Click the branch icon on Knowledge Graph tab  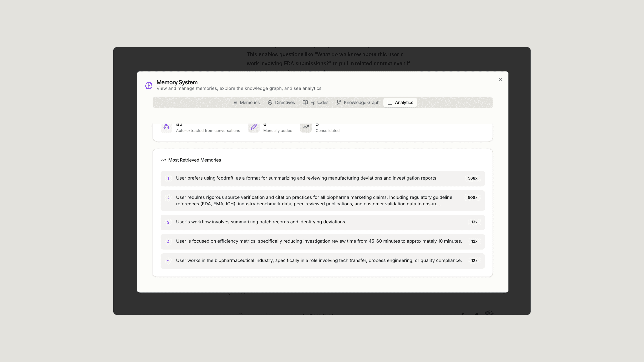pyautogui.click(x=339, y=102)
